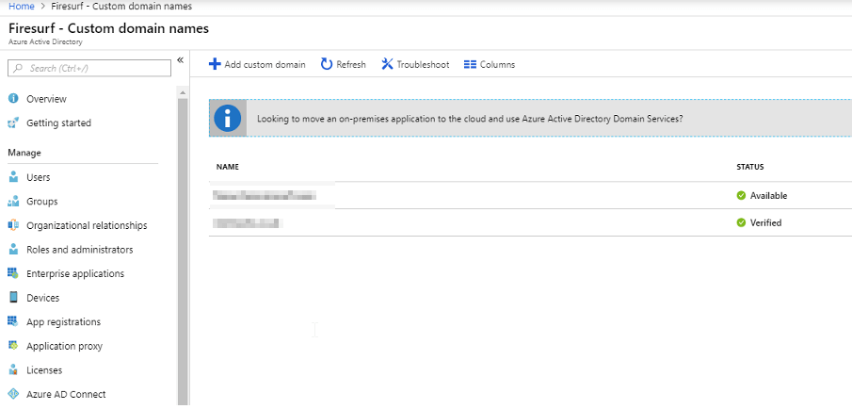This screenshot has height=409, width=868.
Task: Click the Organizational relationships icon
Action: (14, 225)
